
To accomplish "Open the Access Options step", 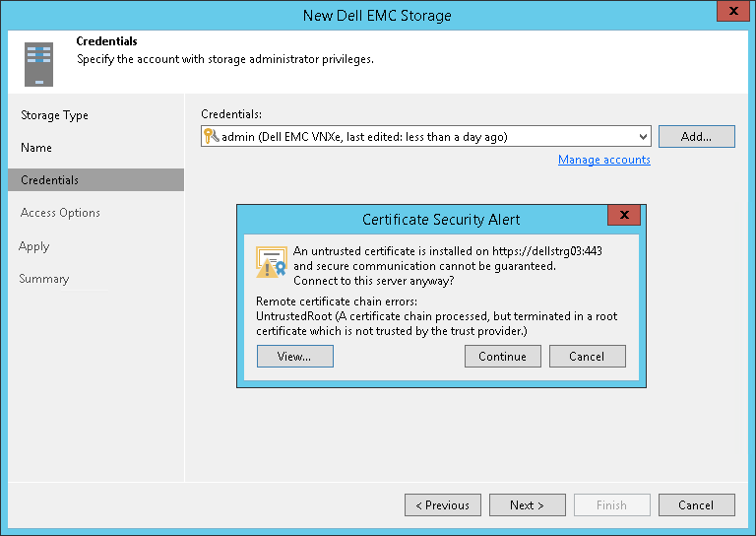I will 60,213.
